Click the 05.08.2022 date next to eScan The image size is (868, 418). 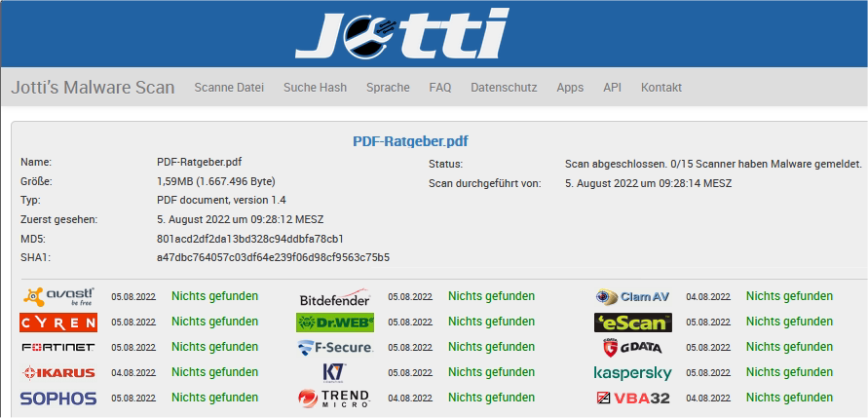(708, 323)
